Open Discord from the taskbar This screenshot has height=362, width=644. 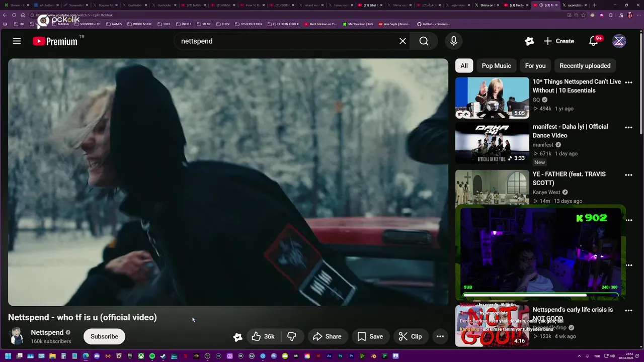click(x=97, y=356)
